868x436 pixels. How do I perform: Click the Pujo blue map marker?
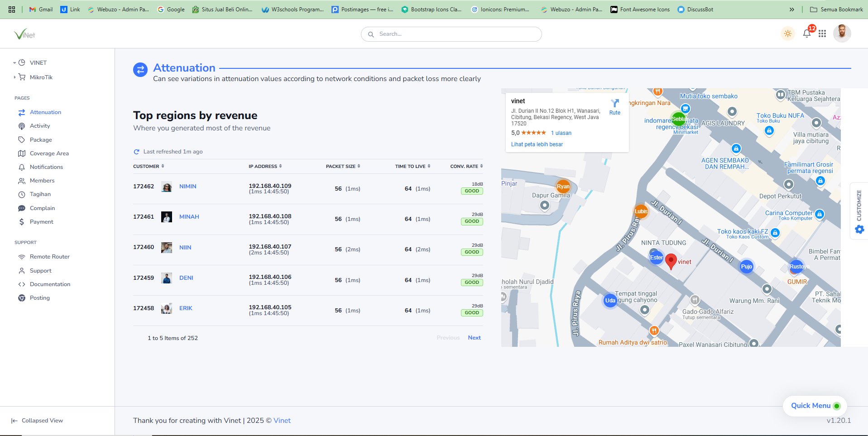click(747, 267)
